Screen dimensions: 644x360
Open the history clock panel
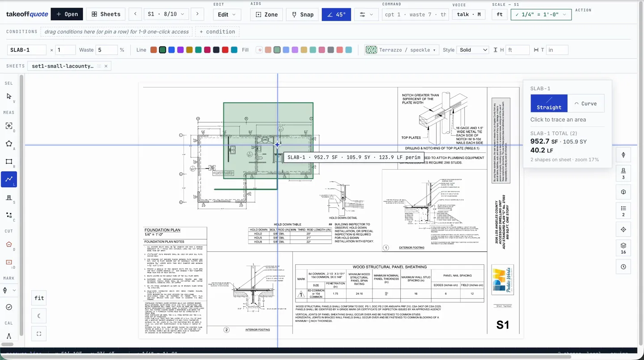(x=623, y=267)
